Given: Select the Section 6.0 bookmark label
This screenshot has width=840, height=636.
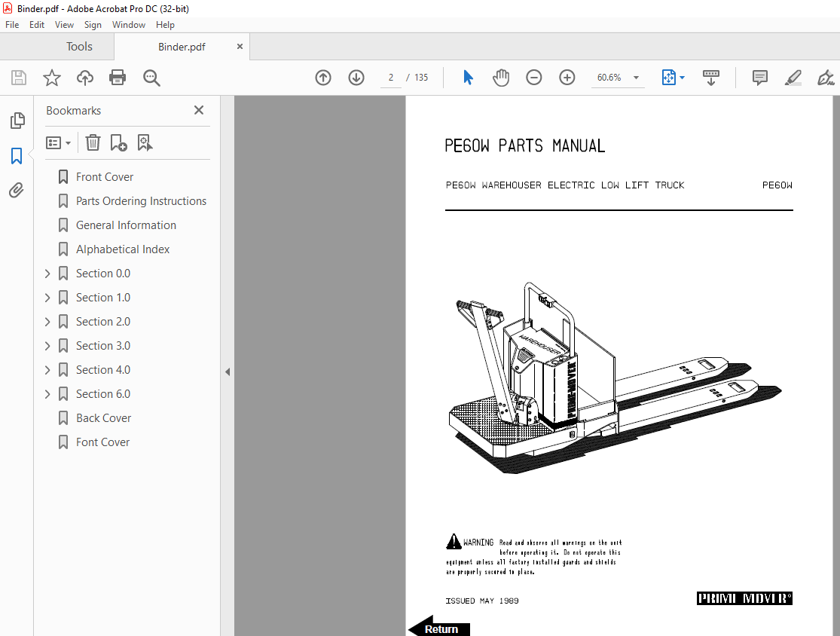Looking at the screenshot, I should pos(103,394).
